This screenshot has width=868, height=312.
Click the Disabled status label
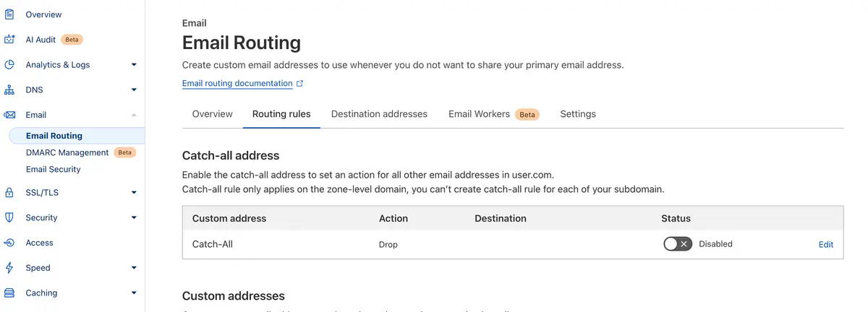pyautogui.click(x=715, y=244)
